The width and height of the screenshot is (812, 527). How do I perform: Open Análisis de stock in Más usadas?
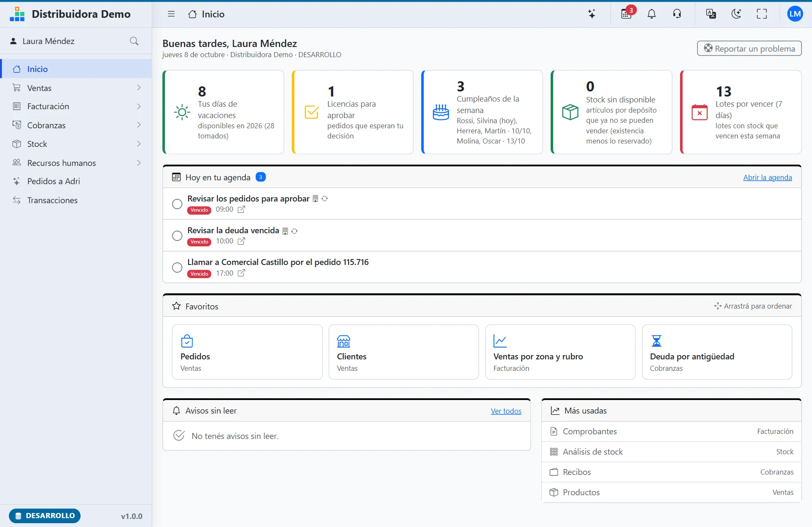671,452
